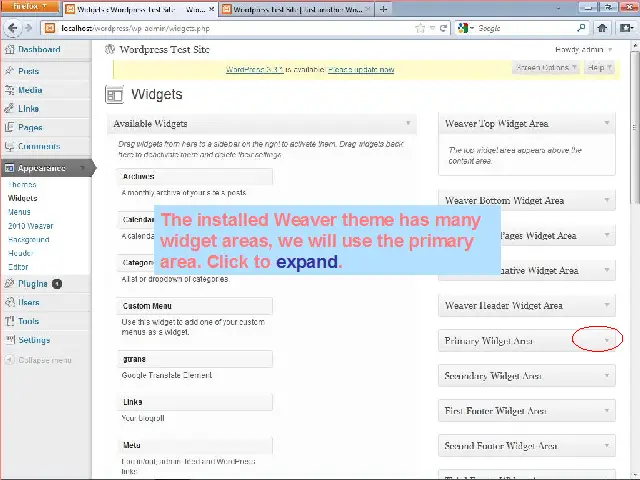Click the Google search input field
Image resolution: width=640 pixels, height=480 pixels.
525,28
